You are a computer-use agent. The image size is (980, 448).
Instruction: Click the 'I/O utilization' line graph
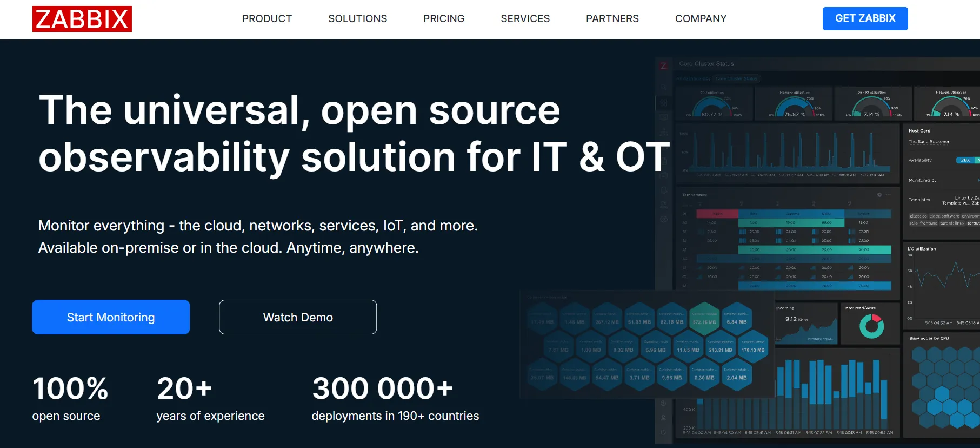click(x=942, y=286)
